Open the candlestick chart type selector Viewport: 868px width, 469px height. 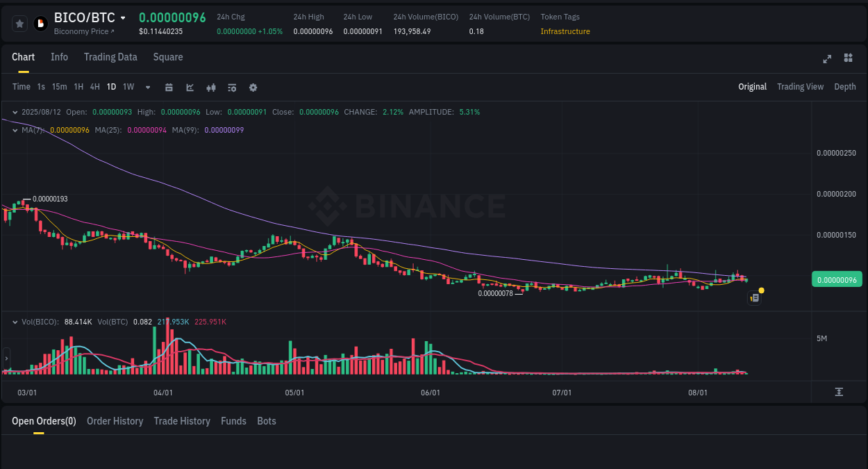(210, 87)
